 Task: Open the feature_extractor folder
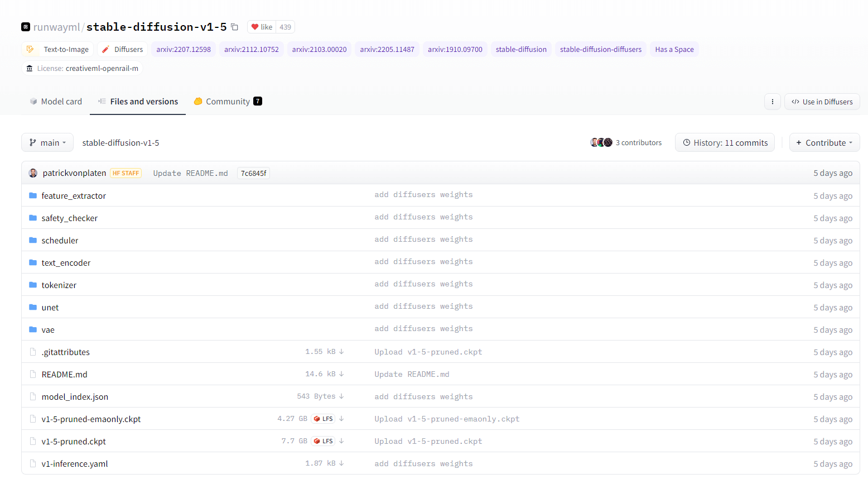(x=73, y=196)
